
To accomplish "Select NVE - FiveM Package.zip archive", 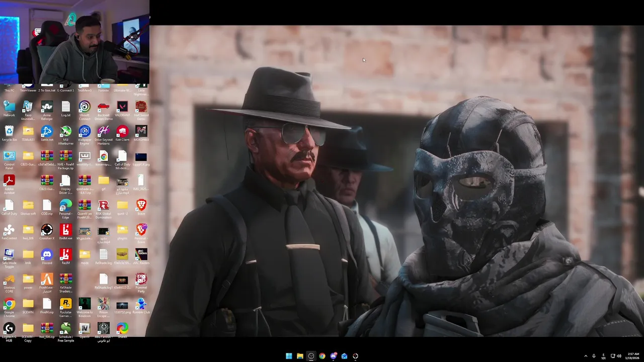I will coord(65,160).
